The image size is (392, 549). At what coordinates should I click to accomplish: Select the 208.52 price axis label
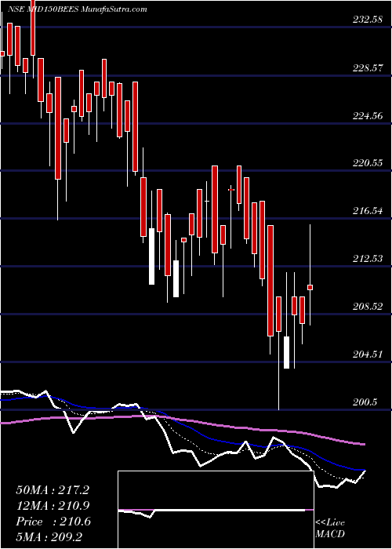[x=367, y=307]
